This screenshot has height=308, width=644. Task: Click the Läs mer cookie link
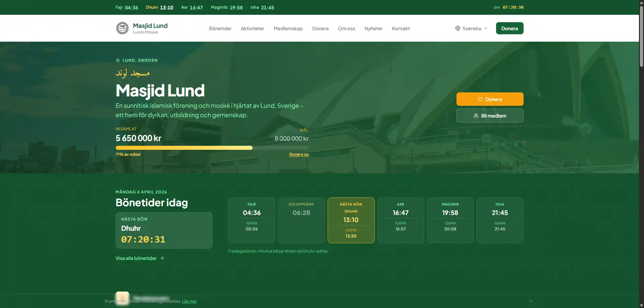coord(190,301)
